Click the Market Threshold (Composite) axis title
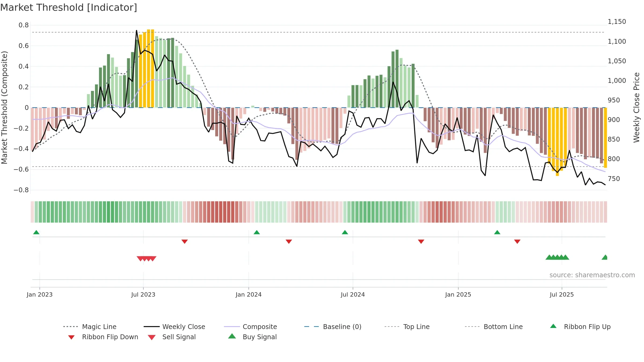 click(x=4, y=108)
